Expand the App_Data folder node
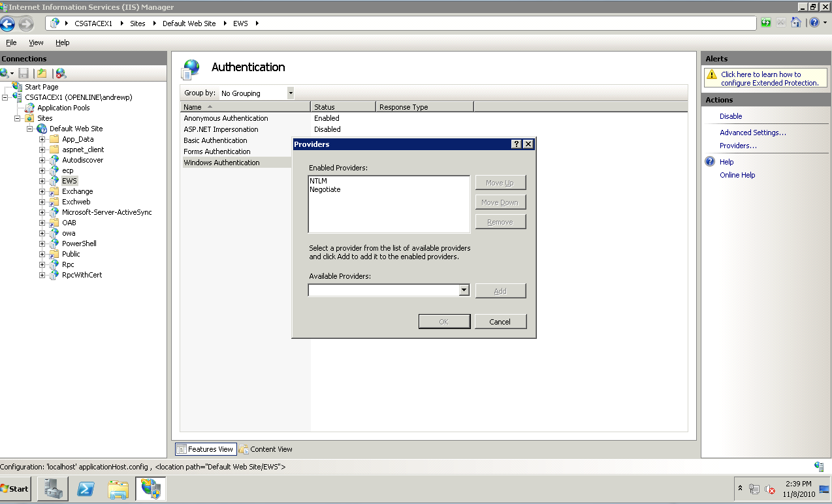 [x=42, y=139]
